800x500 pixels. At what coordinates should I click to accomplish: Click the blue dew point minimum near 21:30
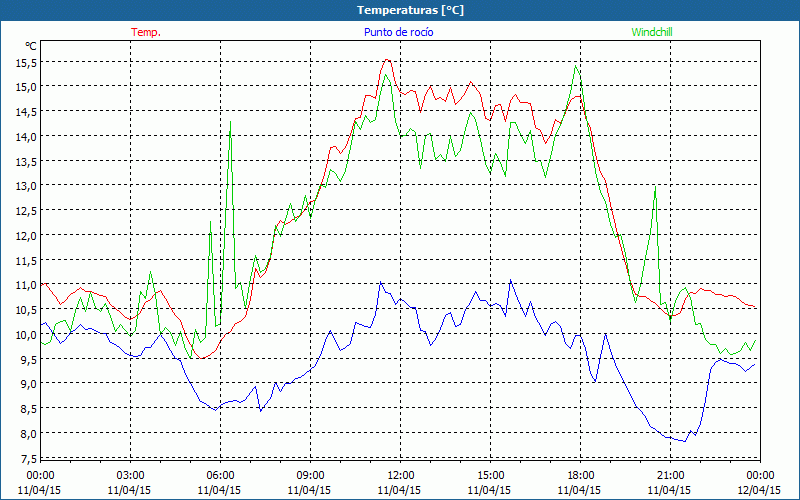684,441
